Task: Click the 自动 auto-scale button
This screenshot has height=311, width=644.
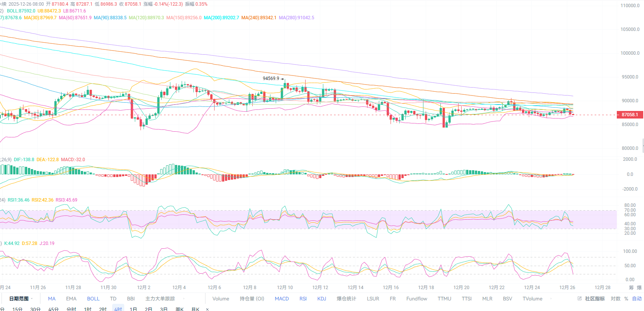Action: pyautogui.click(x=637, y=299)
